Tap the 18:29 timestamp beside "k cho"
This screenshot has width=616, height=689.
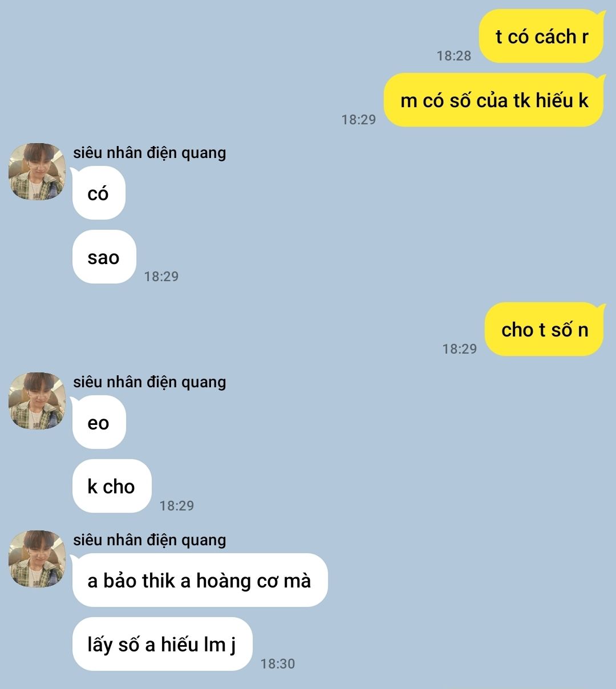click(x=177, y=505)
